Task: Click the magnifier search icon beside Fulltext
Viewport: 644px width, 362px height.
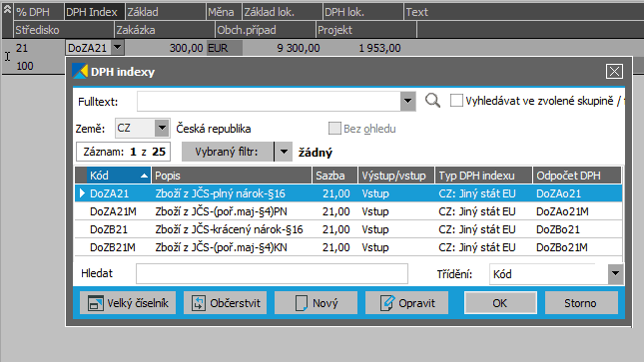Action: (x=432, y=101)
